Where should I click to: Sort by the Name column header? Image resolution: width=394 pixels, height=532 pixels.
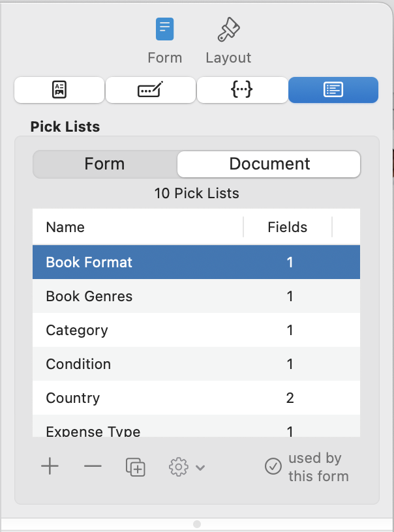pyautogui.click(x=65, y=227)
